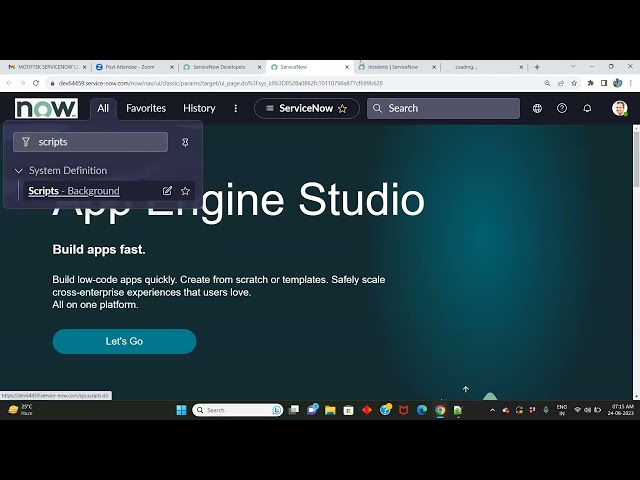Viewport: 640px width, 480px height.
Task: Reload the current page
Action: coord(36,83)
